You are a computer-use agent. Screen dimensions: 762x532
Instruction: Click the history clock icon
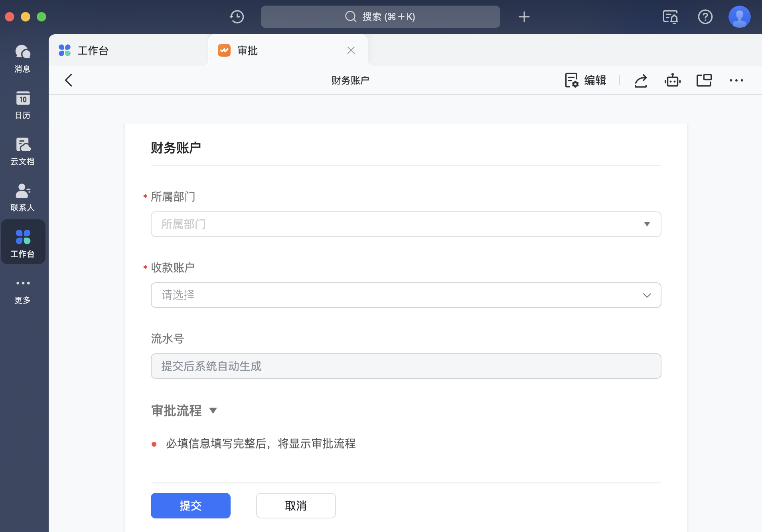point(237,17)
